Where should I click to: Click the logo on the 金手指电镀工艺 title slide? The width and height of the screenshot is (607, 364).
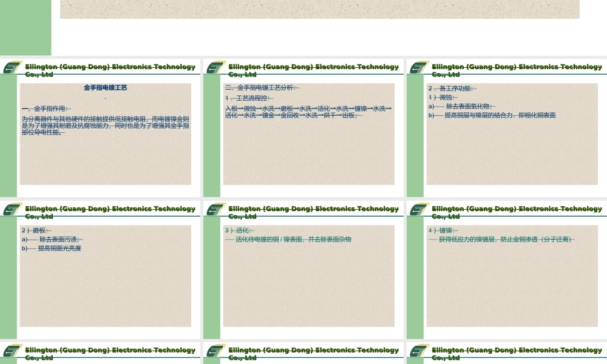(12, 67)
